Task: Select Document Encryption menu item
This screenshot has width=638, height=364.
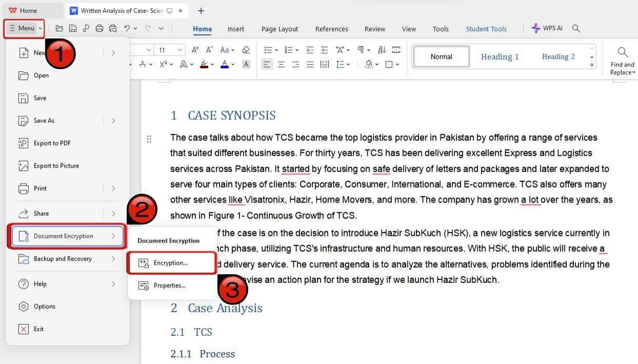Action: click(x=67, y=236)
